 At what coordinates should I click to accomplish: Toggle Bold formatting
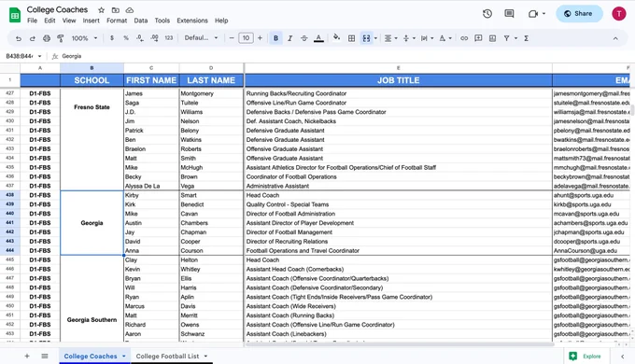275,38
